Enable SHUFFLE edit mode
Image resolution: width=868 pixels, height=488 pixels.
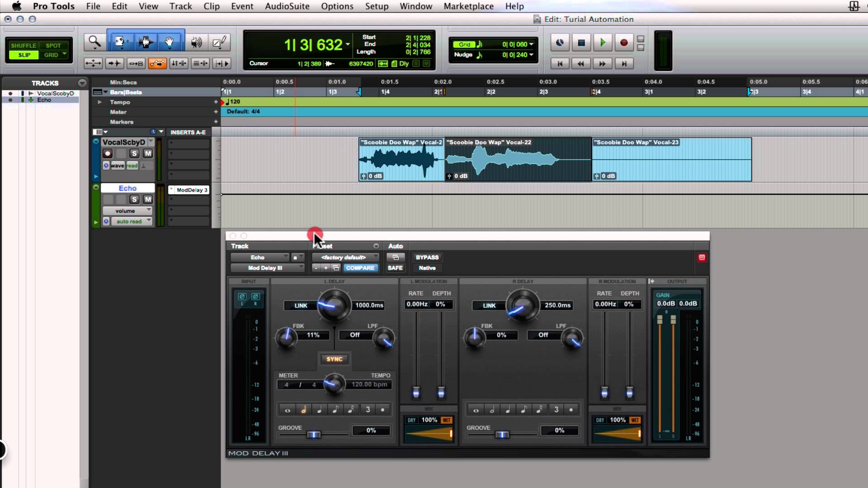pos(24,46)
